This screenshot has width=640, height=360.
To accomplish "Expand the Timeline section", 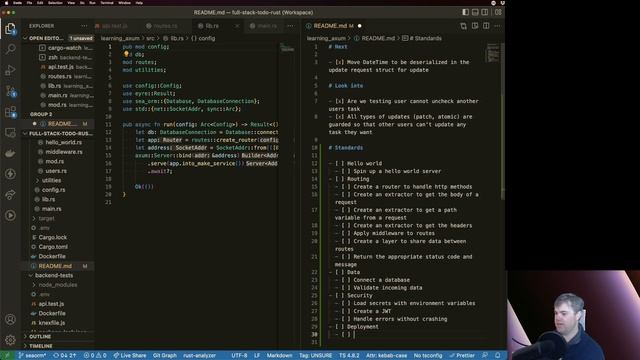I will pos(40,346).
